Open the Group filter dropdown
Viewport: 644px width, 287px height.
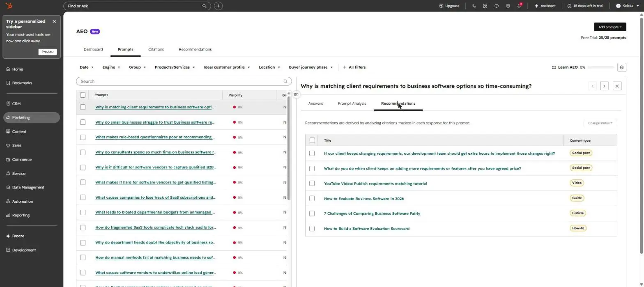point(138,67)
